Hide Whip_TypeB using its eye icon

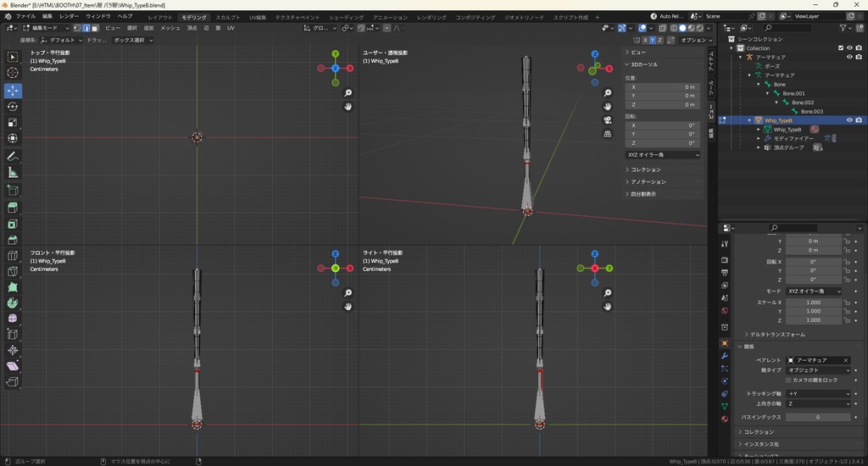pyautogui.click(x=849, y=120)
